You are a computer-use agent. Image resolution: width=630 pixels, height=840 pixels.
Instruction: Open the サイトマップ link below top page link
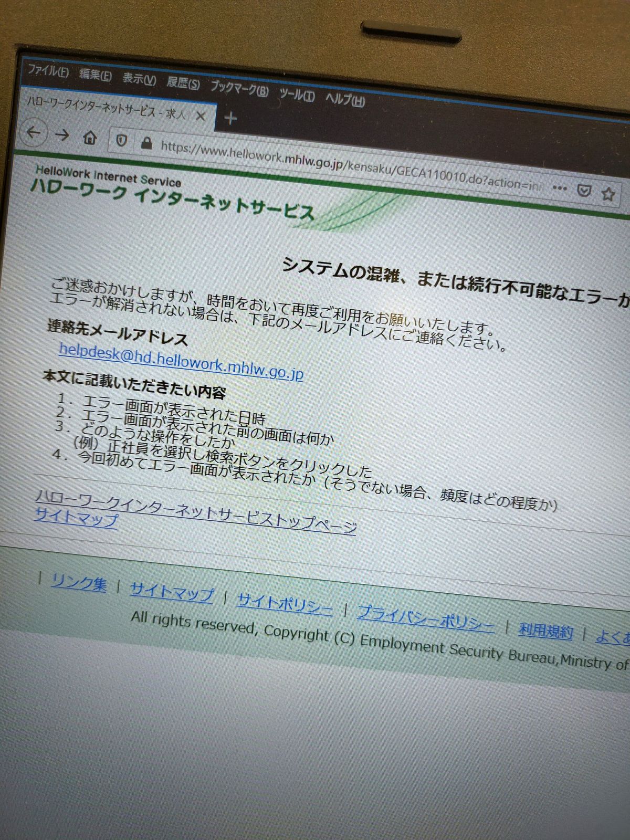[77, 518]
